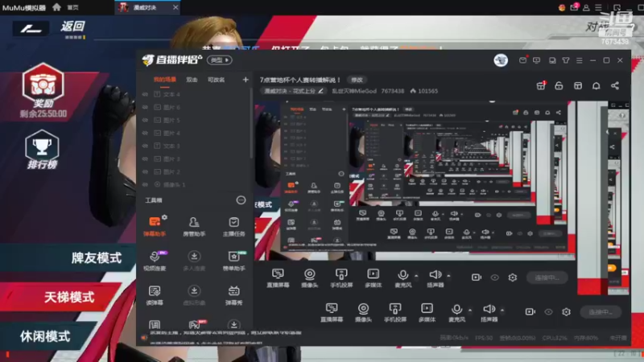Toggle visibility of 图片 3 layer
The image size is (644, 362).
point(145,158)
